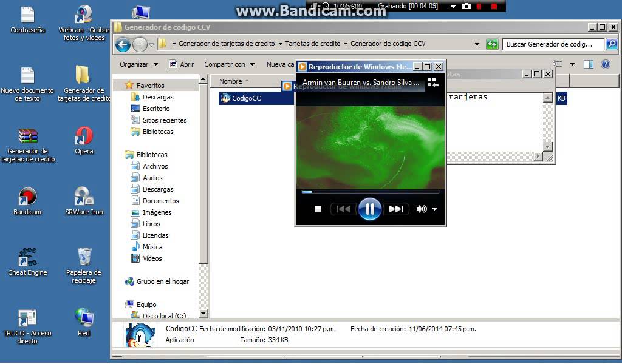Pause playback in Windows Media Player

370,209
